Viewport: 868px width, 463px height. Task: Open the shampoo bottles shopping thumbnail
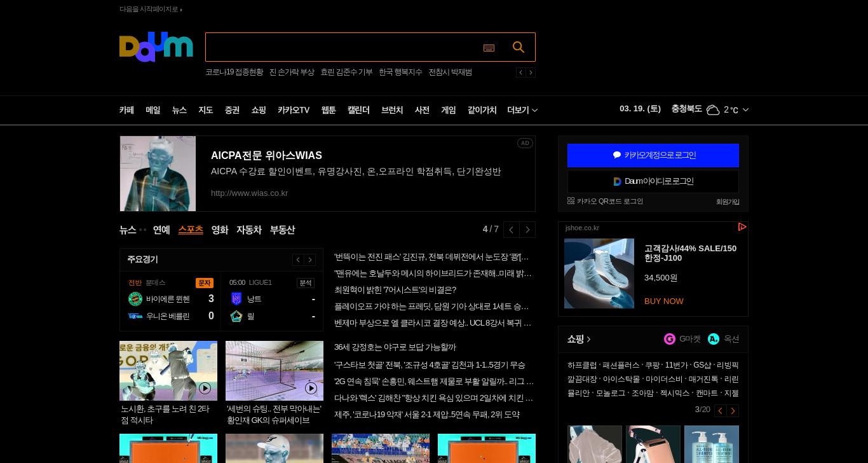pyautogui.click(x=712, y=444)
